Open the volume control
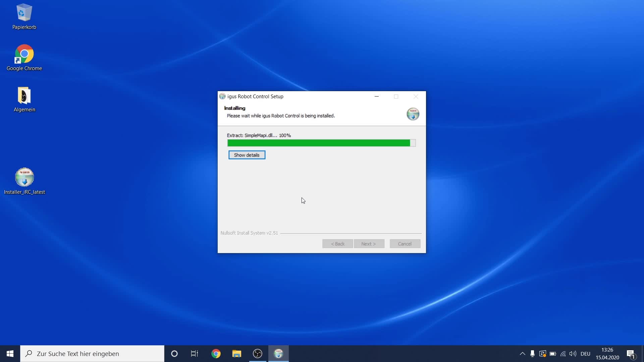Viewport: 644px width, 362px height. coord(573,354)
